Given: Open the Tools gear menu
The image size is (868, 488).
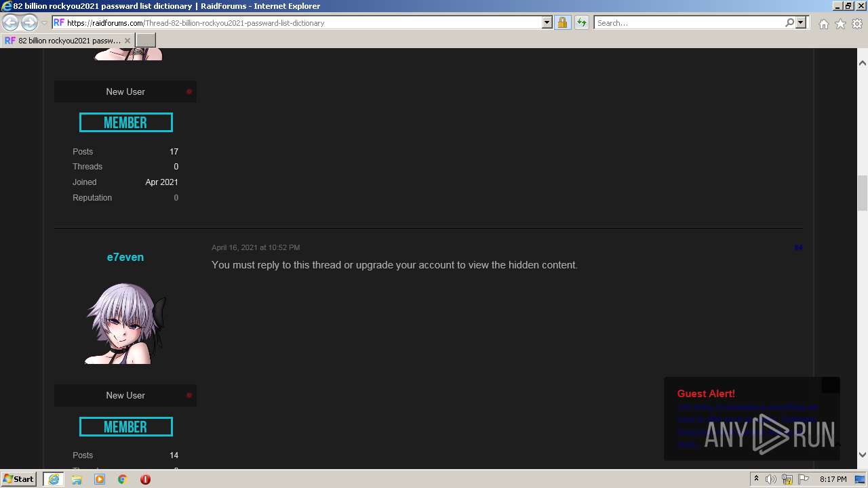Looking at the screenshot, I should (857, 24).
